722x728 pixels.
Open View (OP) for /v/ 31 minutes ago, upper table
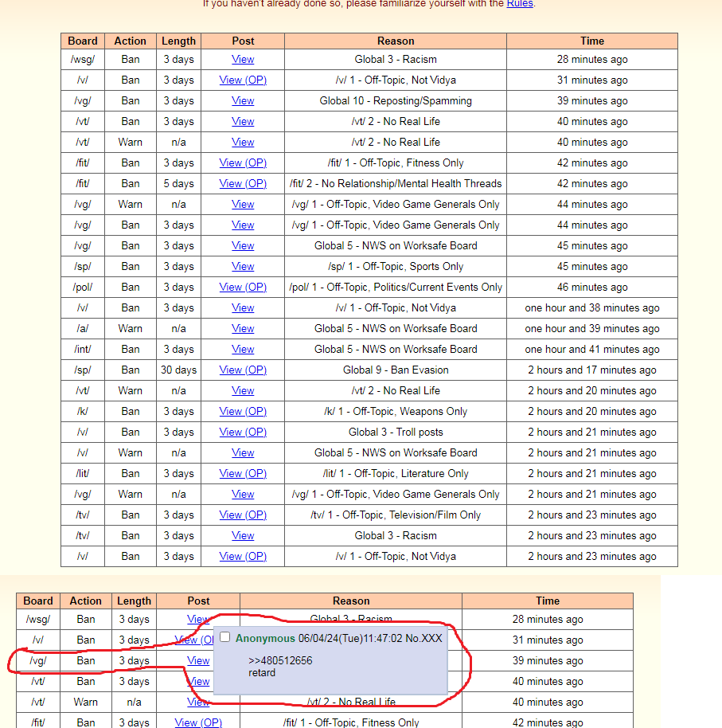click(243, 80)
